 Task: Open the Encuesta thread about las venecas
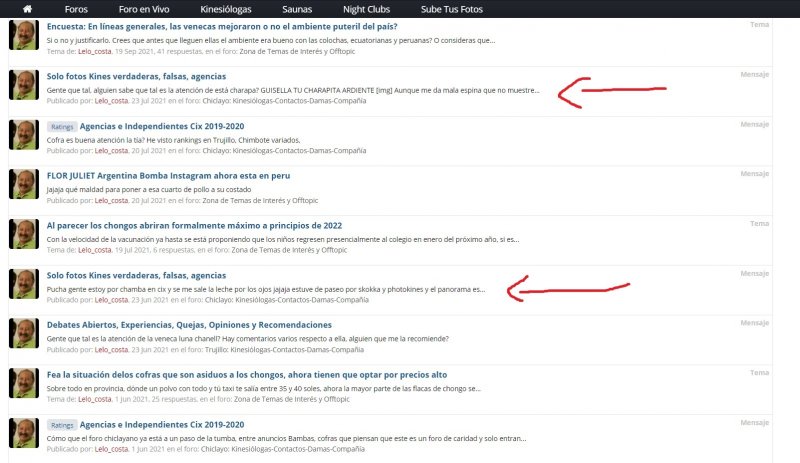(x=221, y=25)
